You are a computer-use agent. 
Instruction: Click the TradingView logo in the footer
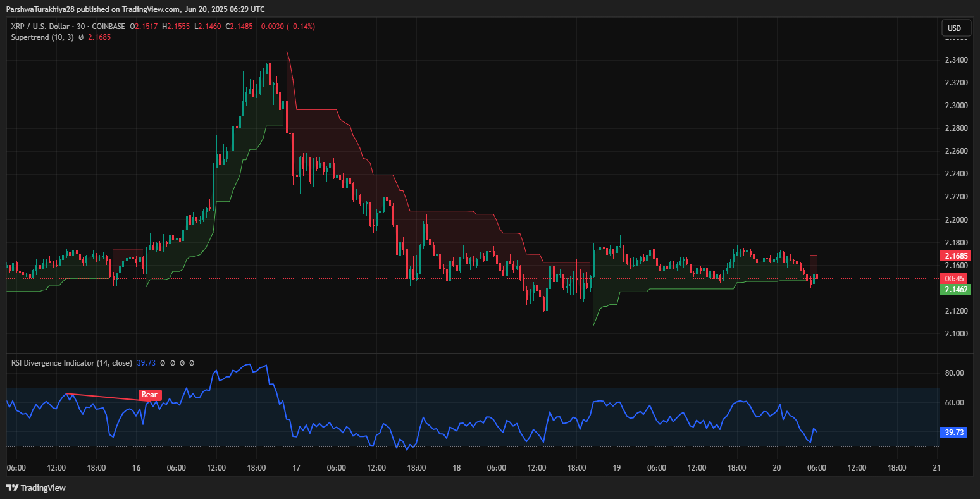coord(36,488)
